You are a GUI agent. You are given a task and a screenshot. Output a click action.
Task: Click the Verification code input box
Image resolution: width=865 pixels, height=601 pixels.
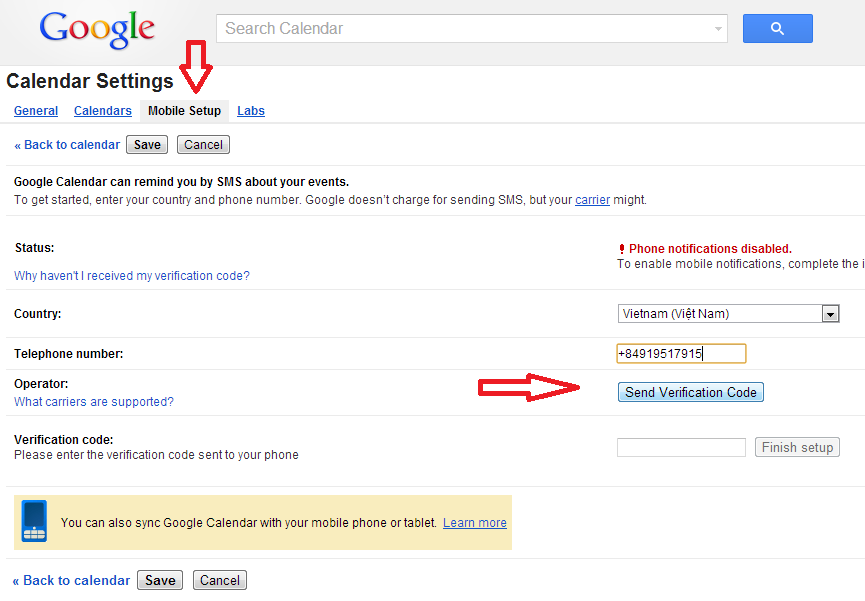point(681,447)
